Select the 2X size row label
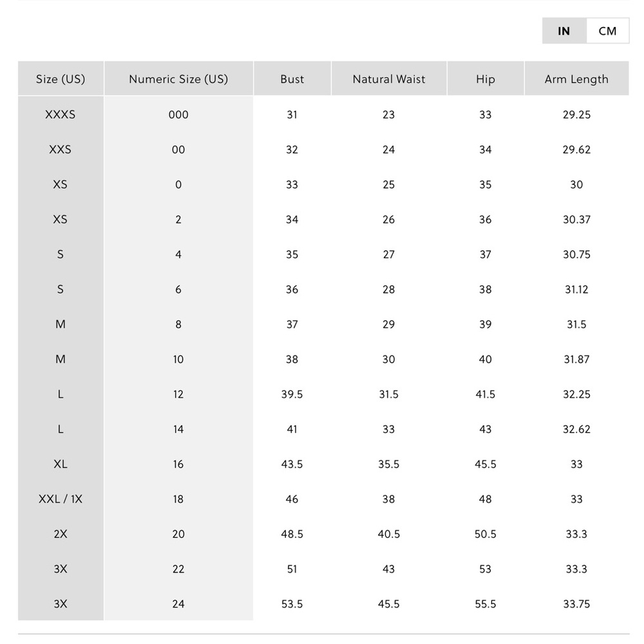The width and height of the screenshot is (644, 644). click(61, 534)
